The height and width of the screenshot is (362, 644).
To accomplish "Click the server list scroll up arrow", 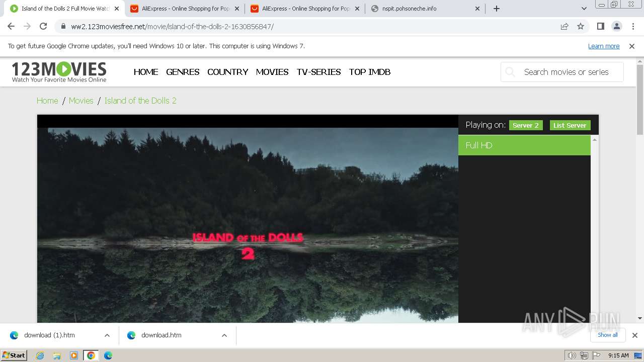I will [595, 139].
